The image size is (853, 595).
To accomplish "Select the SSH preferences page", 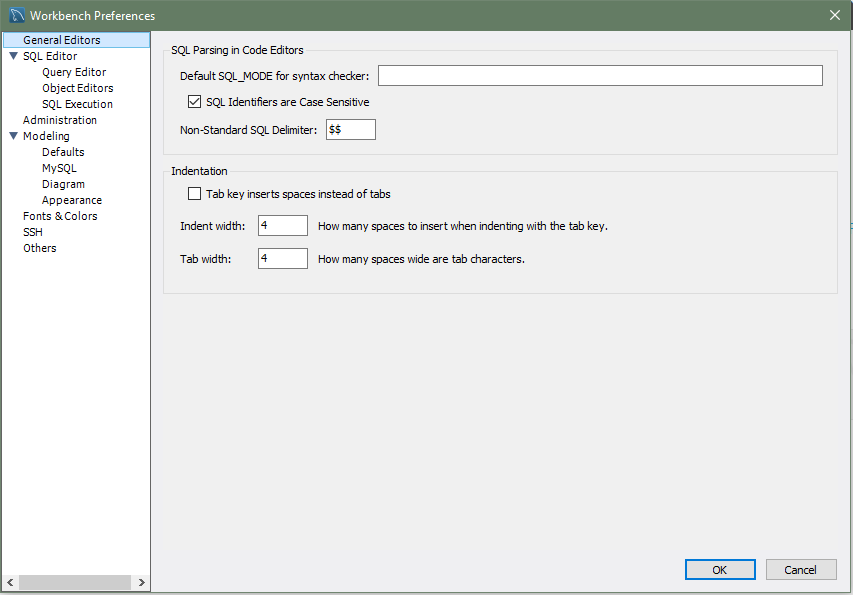I will point(33,232).
